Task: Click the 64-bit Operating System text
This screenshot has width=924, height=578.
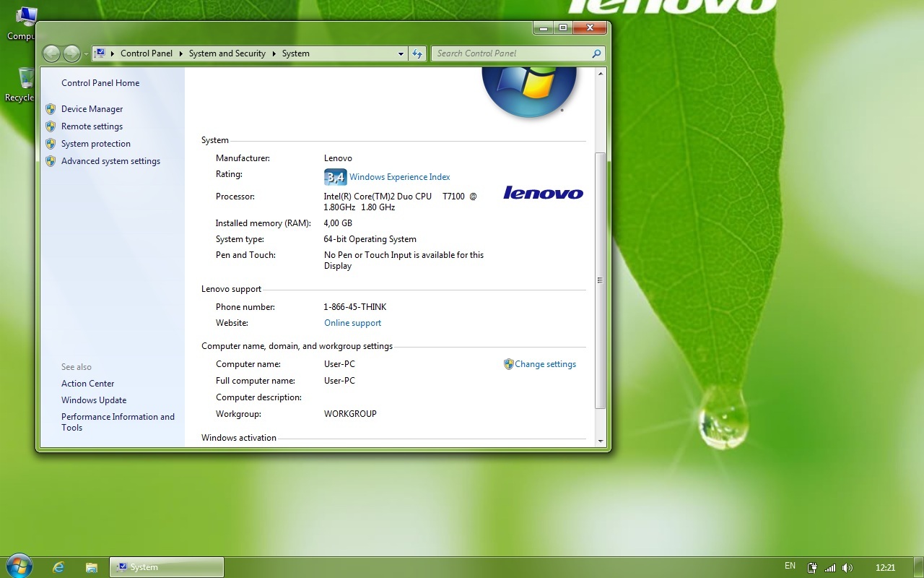Action: coord(370,239)
